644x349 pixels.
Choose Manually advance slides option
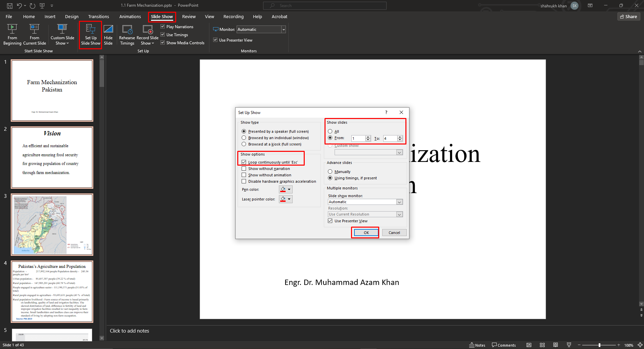point(330,172)
